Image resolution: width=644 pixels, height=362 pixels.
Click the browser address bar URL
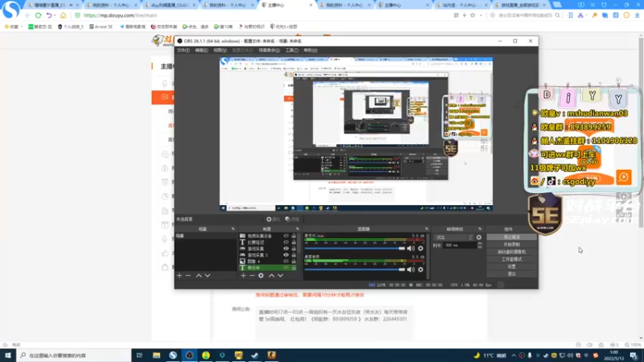120,15
